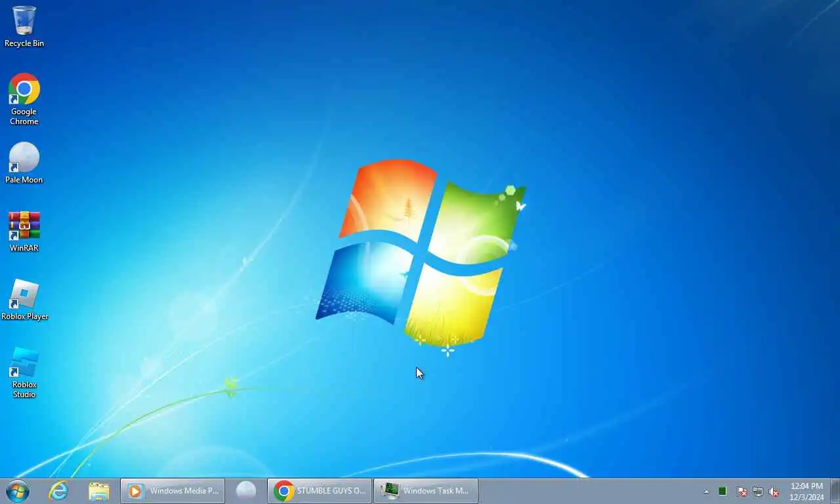Select the Pale Moon desktop shortcut
The height and width of the screenshot is (504, 840).
tap(24, 163)
